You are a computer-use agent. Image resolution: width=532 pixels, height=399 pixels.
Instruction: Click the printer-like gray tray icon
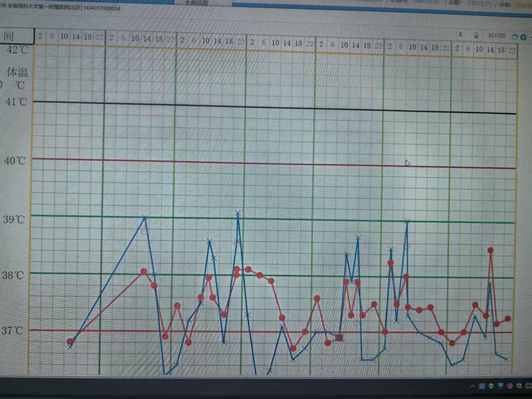click(x=491, y=386)
